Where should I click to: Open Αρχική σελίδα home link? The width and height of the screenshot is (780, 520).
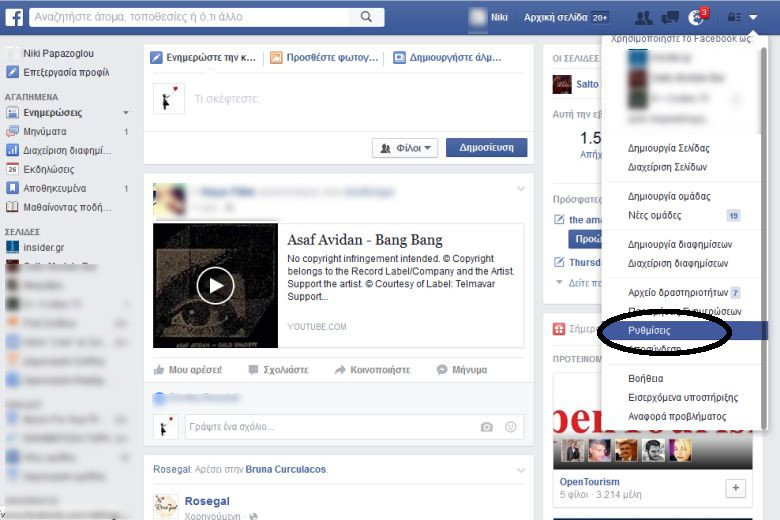pyautogui.click(x=555, y=17)
